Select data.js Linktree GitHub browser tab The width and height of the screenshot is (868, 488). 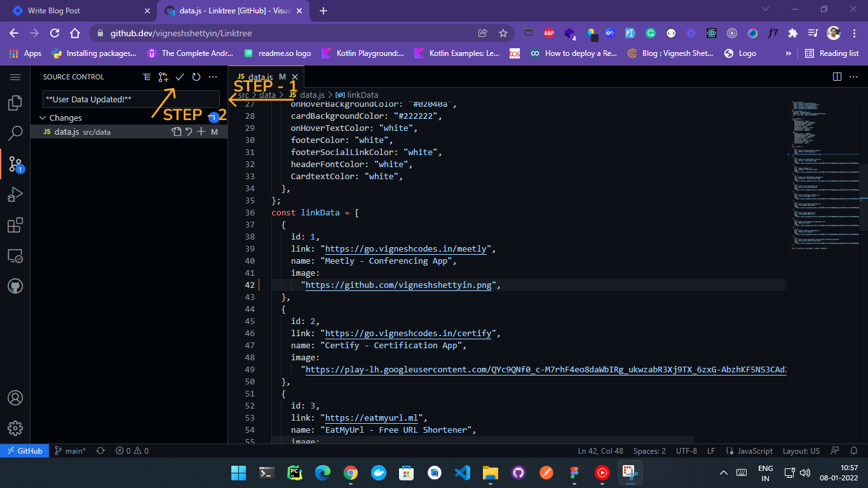(x=233, y=11)
